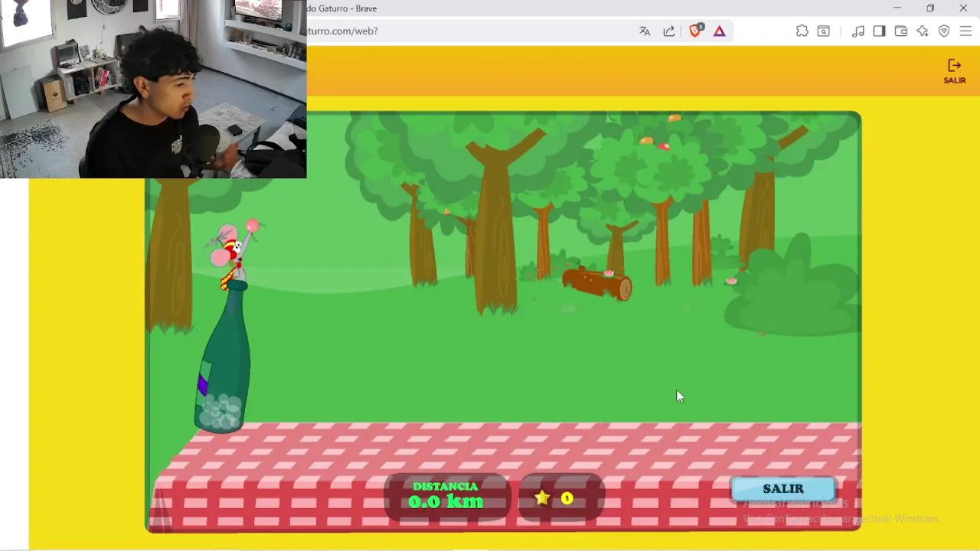
Task: Open Brave VPN shield icon
Action: click(944, 31)
